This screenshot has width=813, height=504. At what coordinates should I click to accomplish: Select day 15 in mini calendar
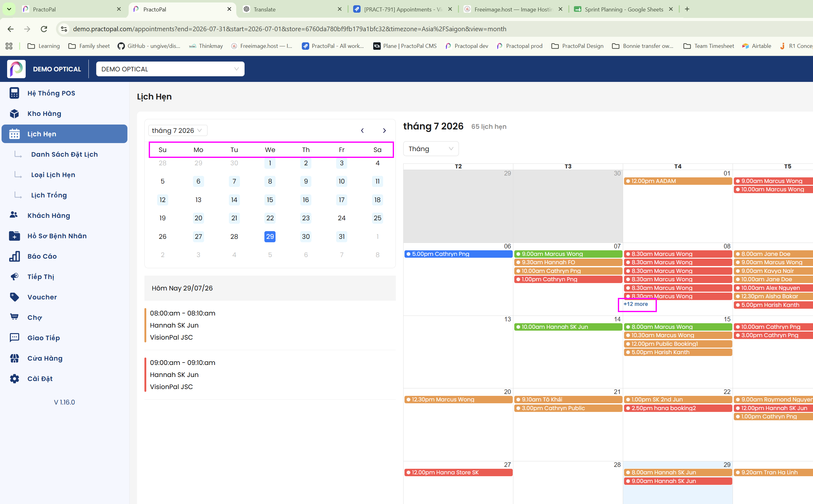[270, 200]
